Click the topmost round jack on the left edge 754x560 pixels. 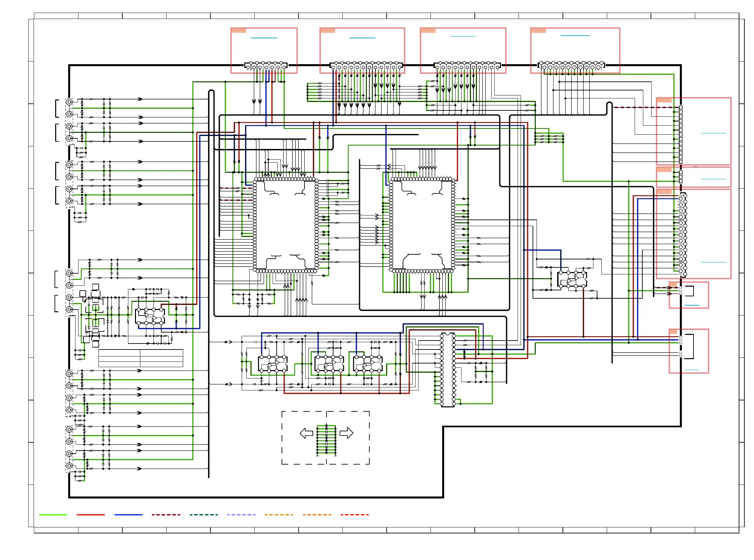point(69,102)
